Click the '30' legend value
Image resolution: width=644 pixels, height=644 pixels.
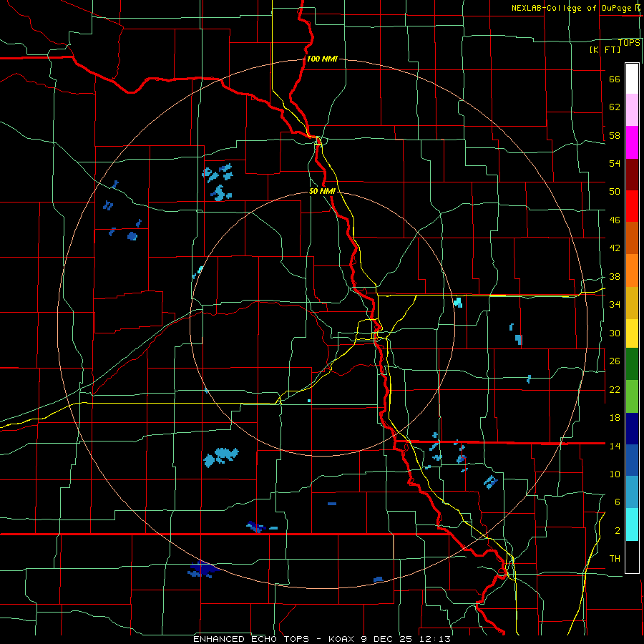coord(615,333)
